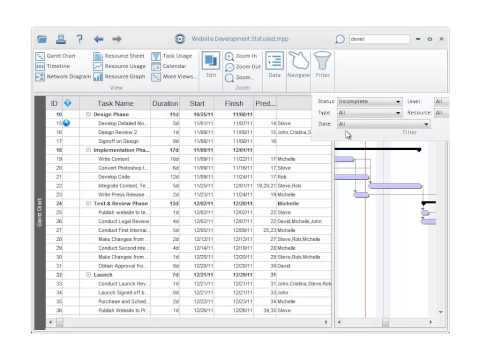
Task: Click the globe indicator on Develop Detailed row
Action: 66,123
